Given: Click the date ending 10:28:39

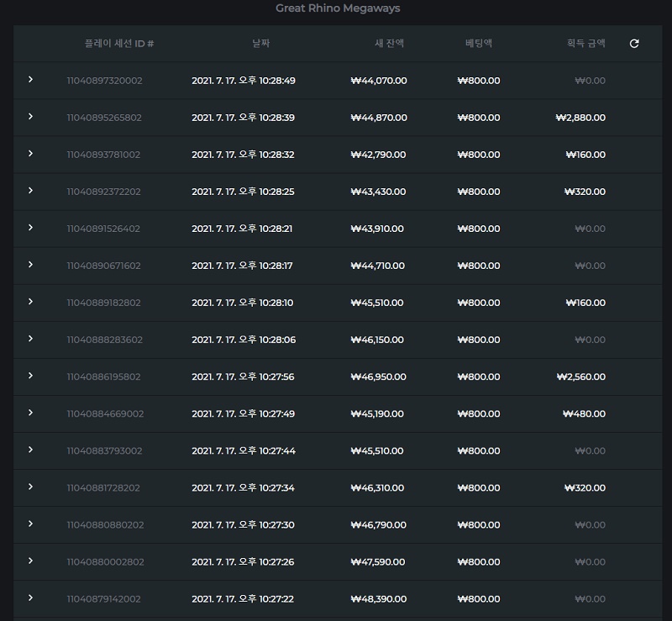Looking at the screenshot, I should [243, 118].
